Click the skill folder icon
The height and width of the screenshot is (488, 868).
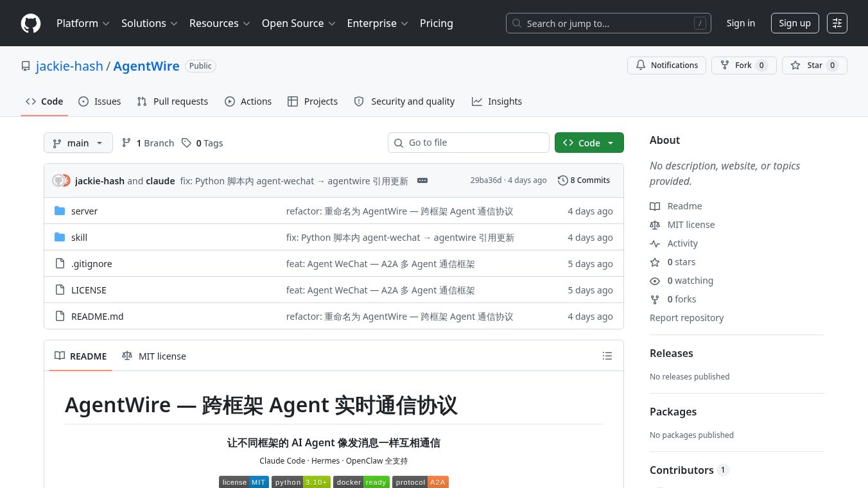tap(60, 238)
